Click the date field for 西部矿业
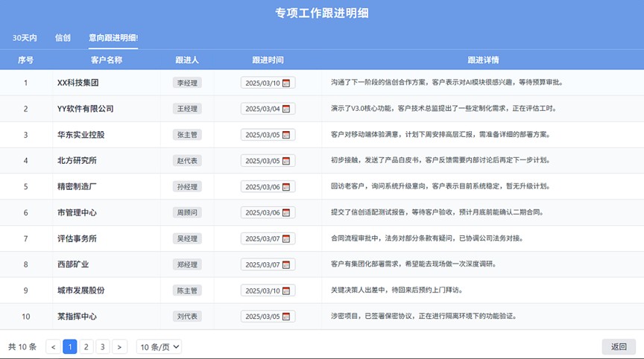 click(262, 264)
